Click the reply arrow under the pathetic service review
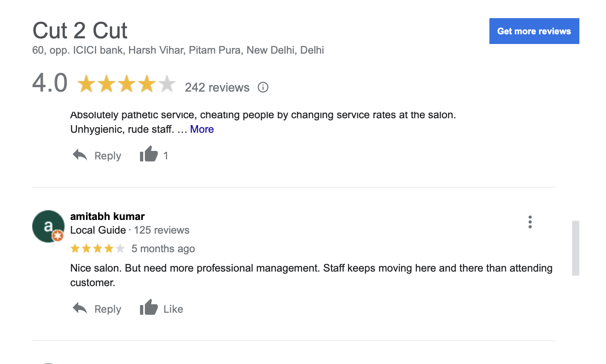This screenshot has width=606, height=364. click(80, 155)
